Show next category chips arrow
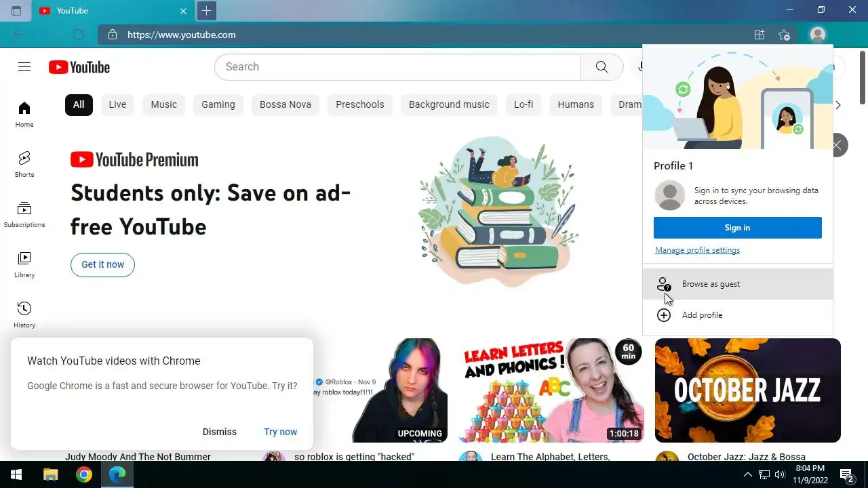The image size is (868, 488). click(x=838, y=104)
